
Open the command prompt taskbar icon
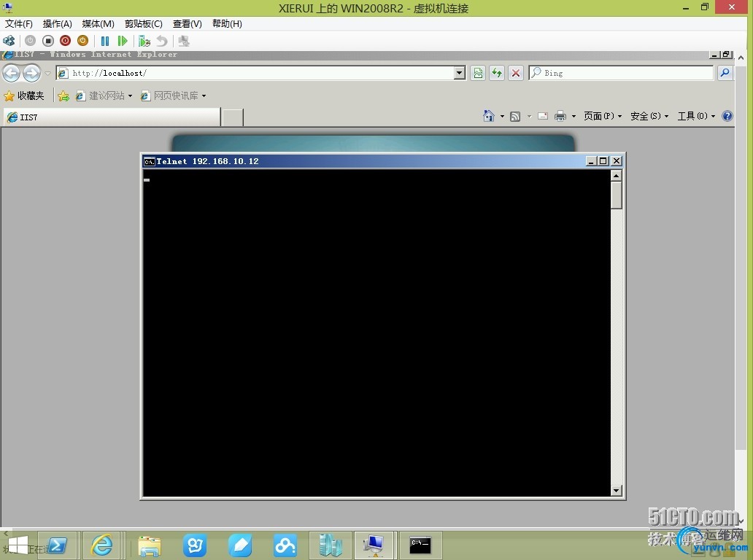[420, 545]
